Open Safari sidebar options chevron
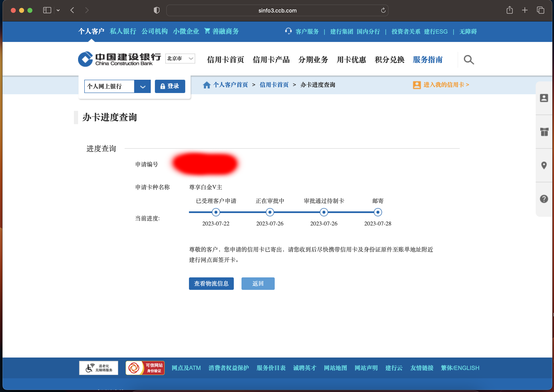Image resolution: width=554 pixels, height=392 pixels. pos(58,10)
